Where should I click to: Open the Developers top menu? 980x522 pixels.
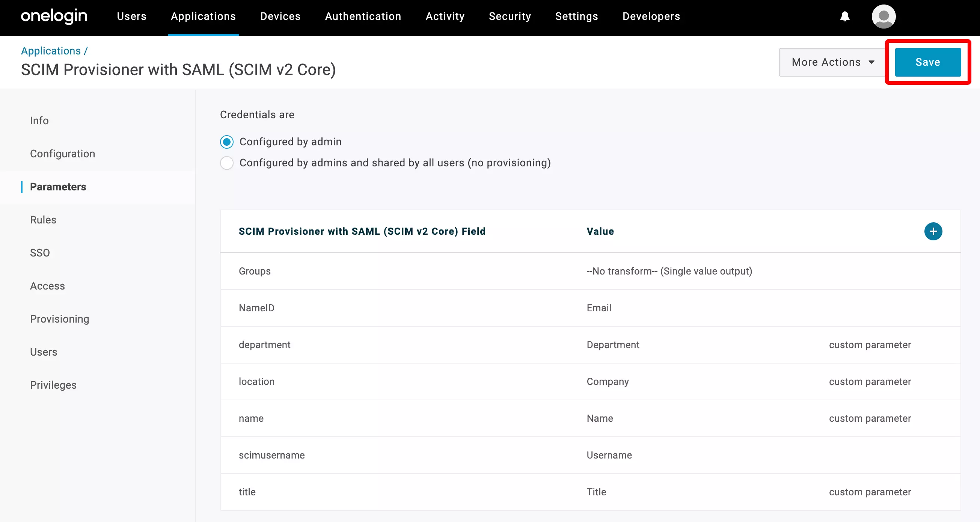(x=651, y=17)
